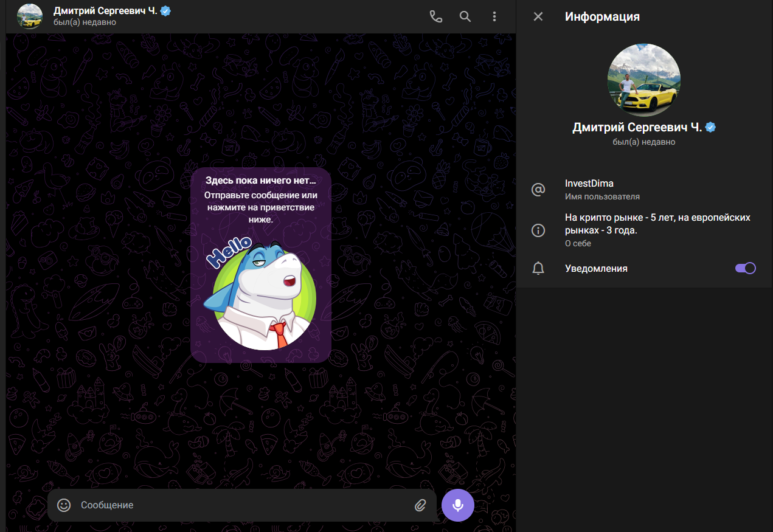Record a voice message with the microphone button
773x532 pixels.
tap(458, 505)
